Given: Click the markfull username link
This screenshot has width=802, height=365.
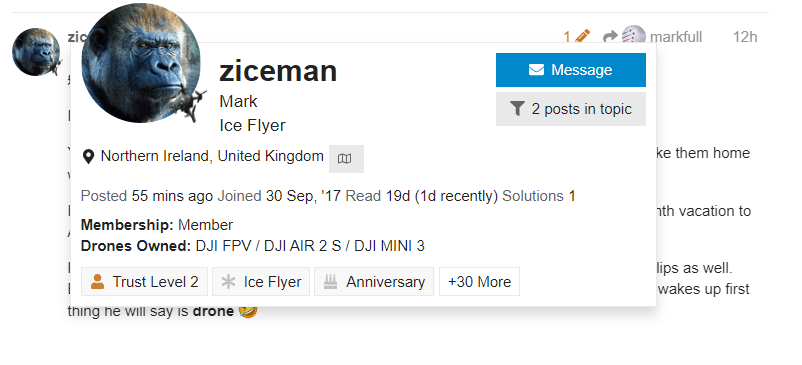Looking at the screenshot, I should pos(676,37).
